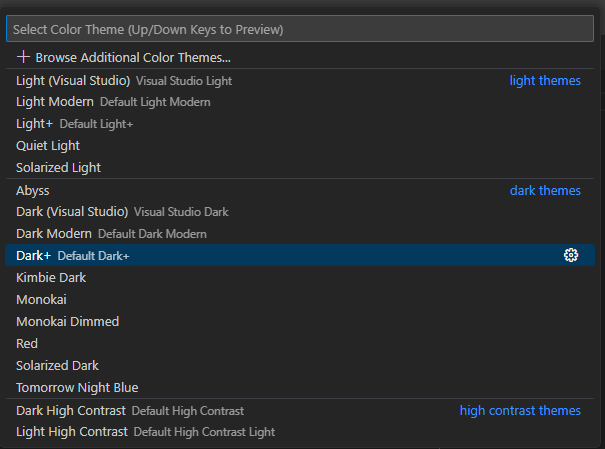Viewport: 605px width, 449px height.
Task: Click the gear icon on Dark+ row
Action: click(571, 255)
